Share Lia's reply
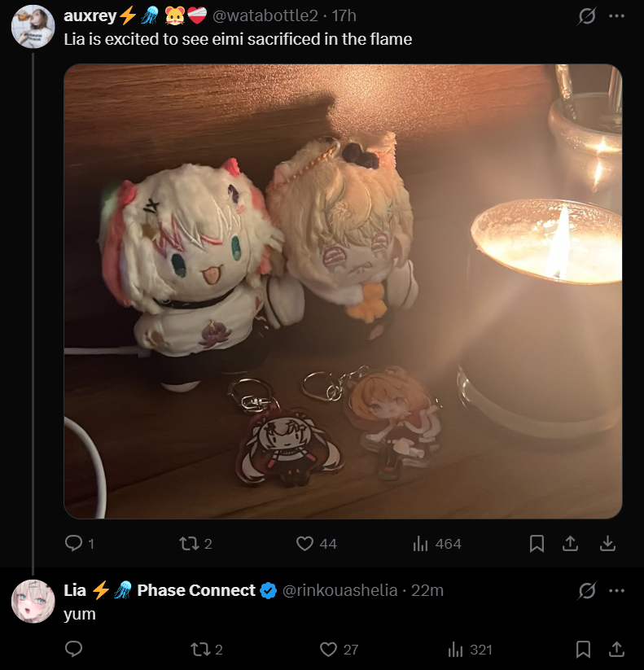 [x=616, y=650]
